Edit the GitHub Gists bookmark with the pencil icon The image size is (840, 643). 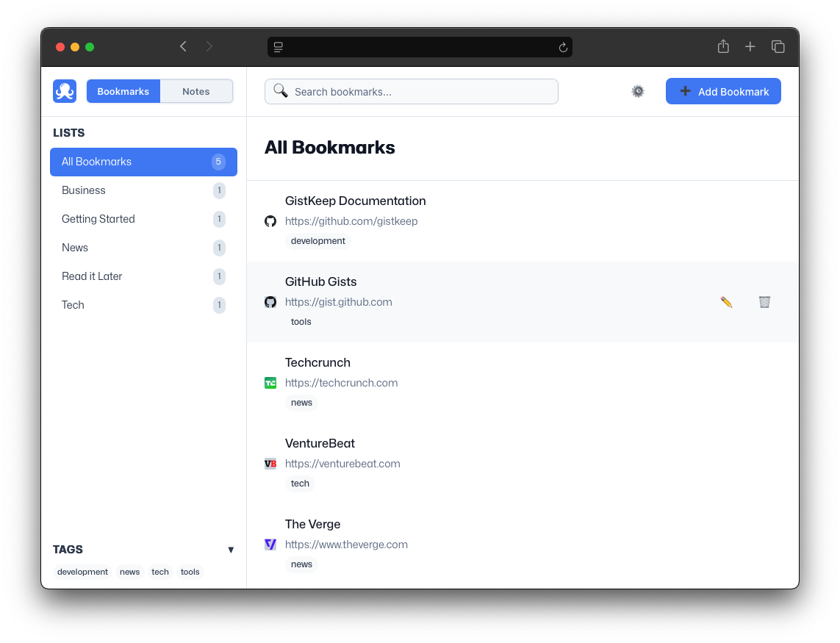(726, 301)
